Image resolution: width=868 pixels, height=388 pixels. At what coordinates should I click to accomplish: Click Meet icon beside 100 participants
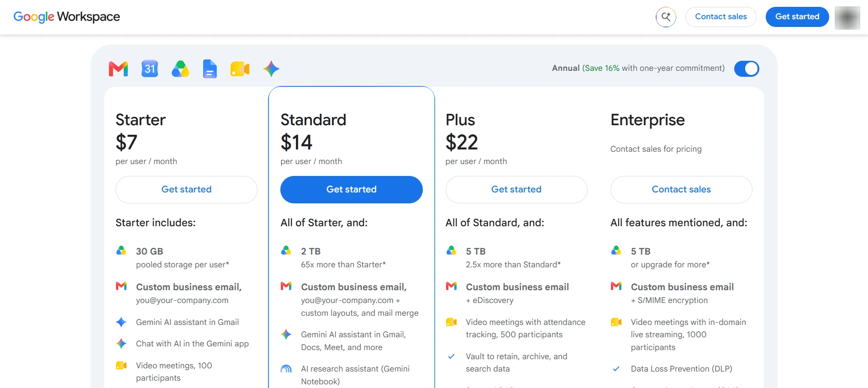[121, 366]
